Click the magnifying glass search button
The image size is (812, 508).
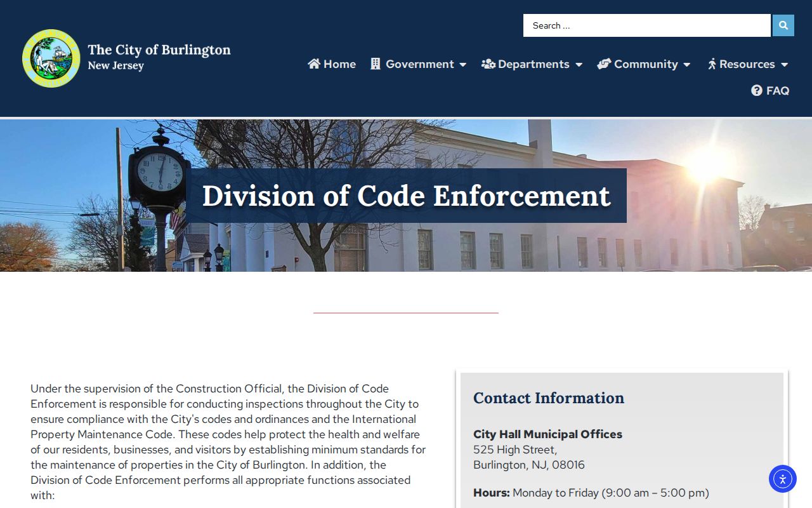pyautogui.click(x=783, y=25)
